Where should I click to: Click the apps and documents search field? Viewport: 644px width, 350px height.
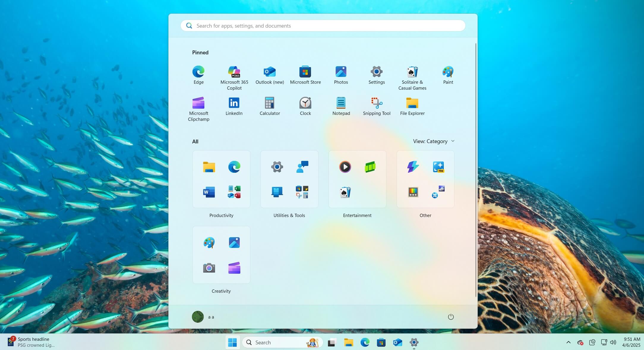point(323,26)
